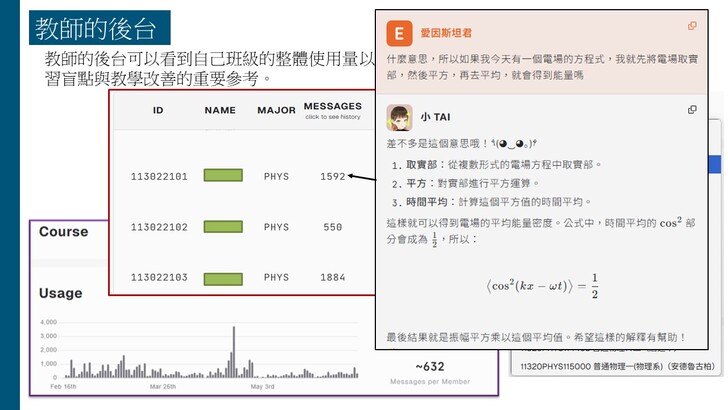Click the ID column header
Screen dimensions: 728x410
tap(158, 109)
